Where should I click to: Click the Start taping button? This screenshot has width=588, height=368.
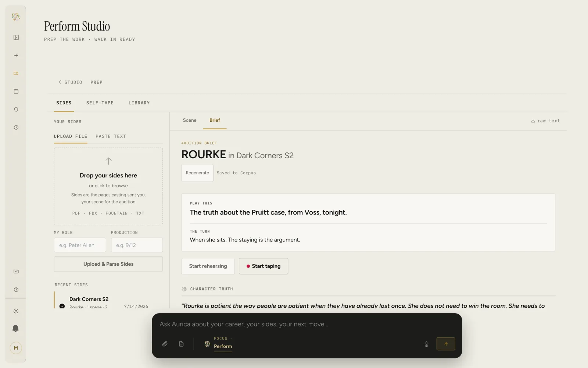point(263,266)
